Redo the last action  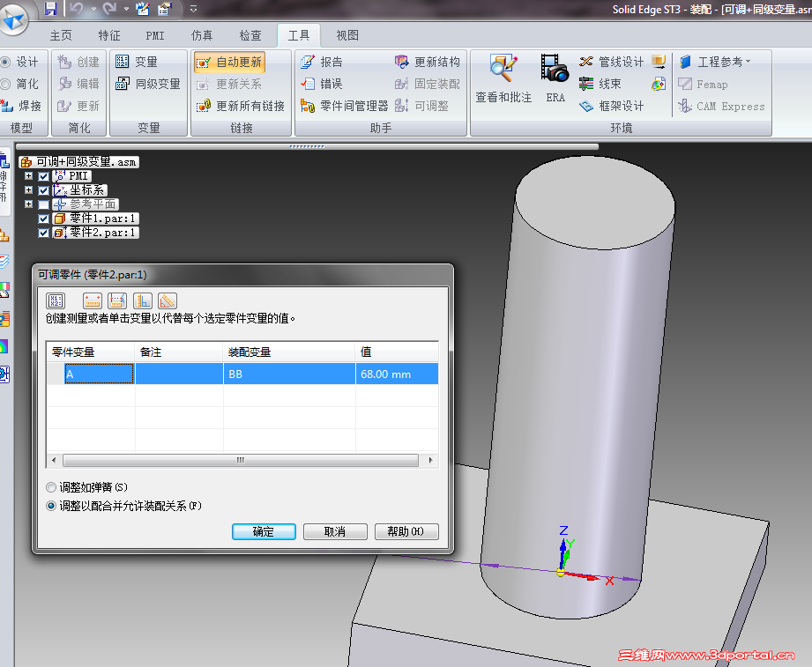[x=109, y=8]
